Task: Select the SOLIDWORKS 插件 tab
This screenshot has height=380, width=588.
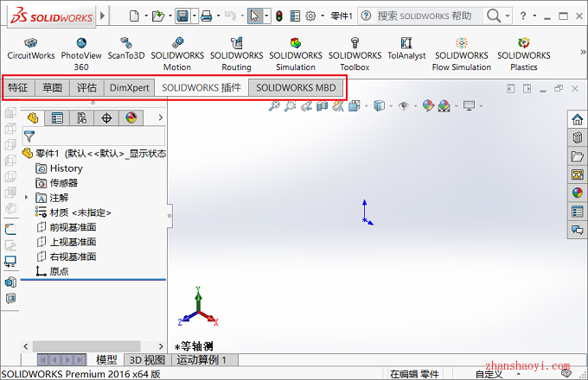Action: tap(201, 87)
